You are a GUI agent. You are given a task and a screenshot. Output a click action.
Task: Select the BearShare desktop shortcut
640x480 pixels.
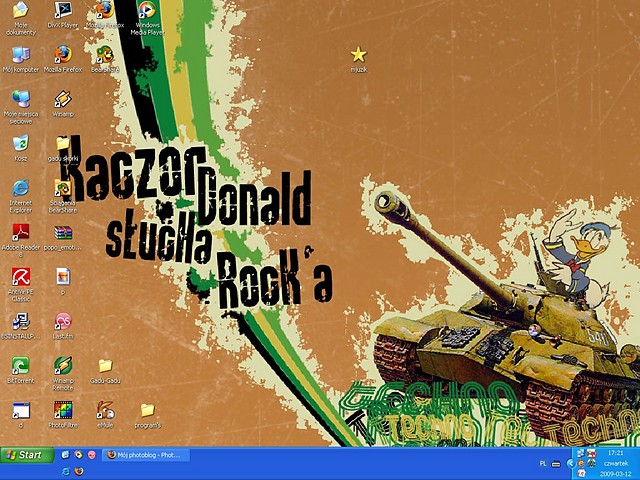pyautogui.click(x=105, y=60)
